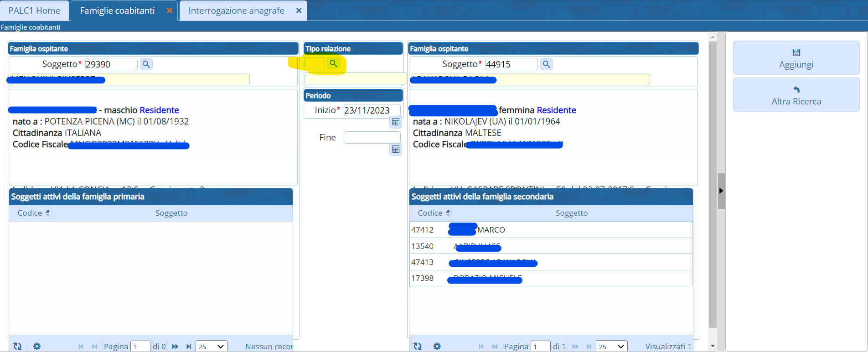Open calendar picker for Fine date
Viewport: 868px width, 352px height.
click(x=396, y=150)
